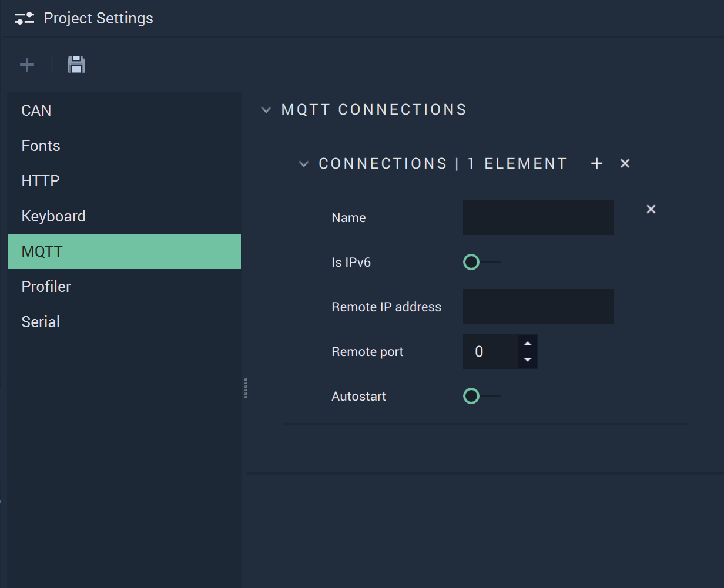Click the plus icon in top toolbar

click(27, 65)
